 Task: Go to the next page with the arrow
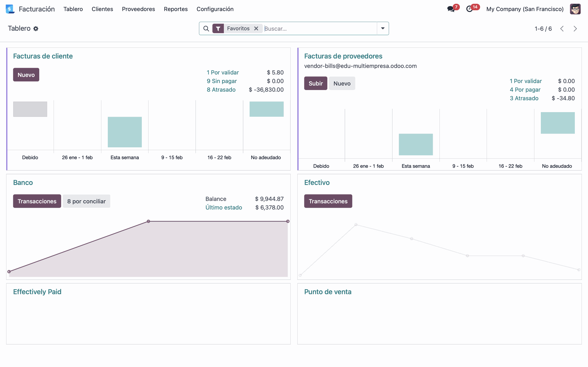coord(575,28)
